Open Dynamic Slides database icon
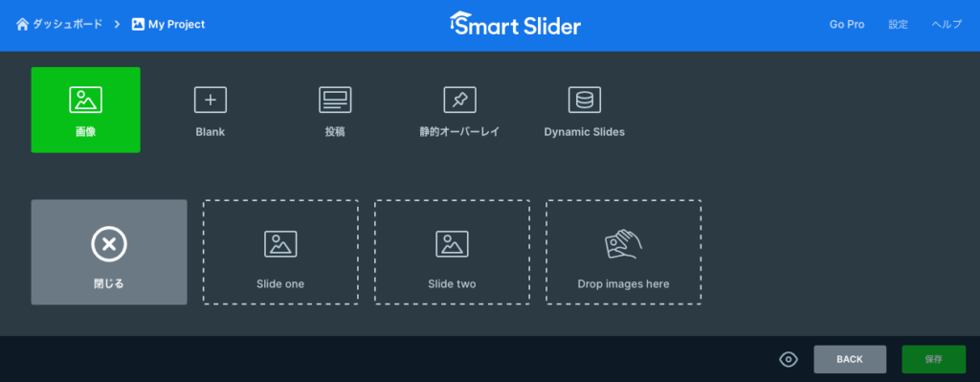 [x=585, y=100]
